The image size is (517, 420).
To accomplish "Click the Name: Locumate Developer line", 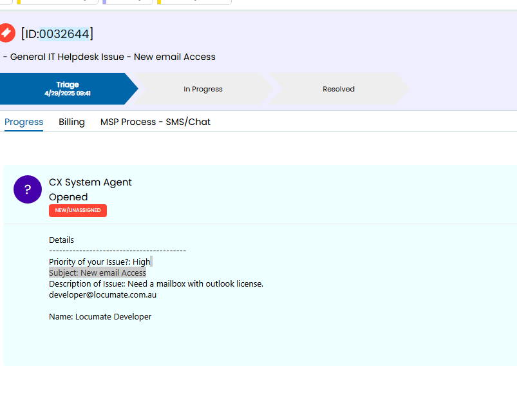I will (100, 317).
